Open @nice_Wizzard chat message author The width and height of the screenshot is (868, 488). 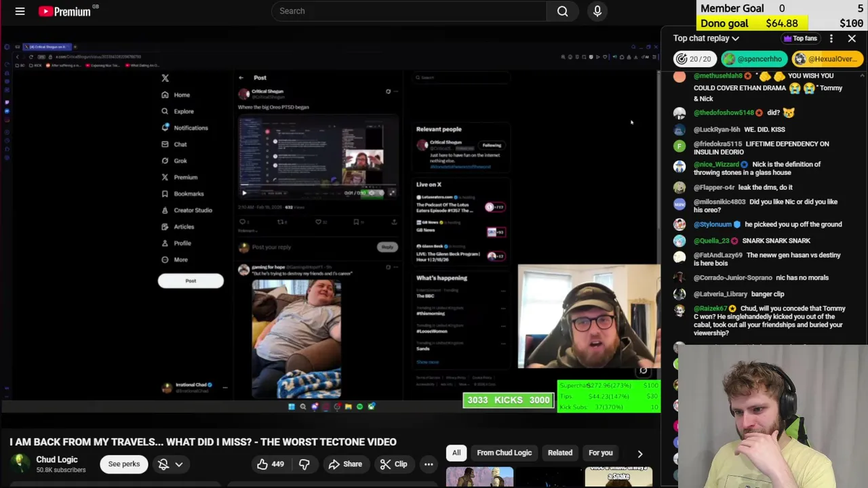(716, 164)
